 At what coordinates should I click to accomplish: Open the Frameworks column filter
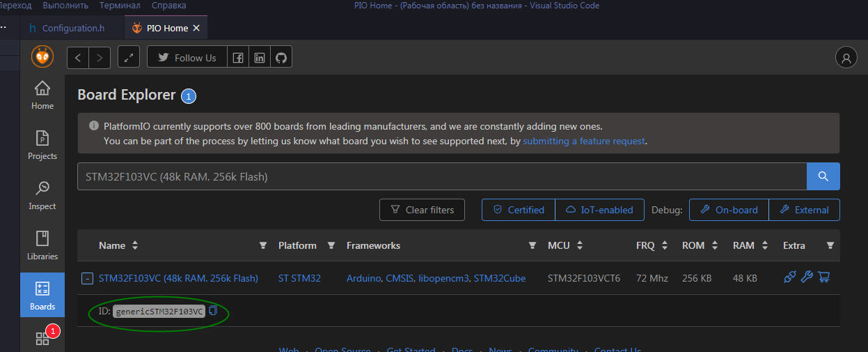[x=532, y=245]
